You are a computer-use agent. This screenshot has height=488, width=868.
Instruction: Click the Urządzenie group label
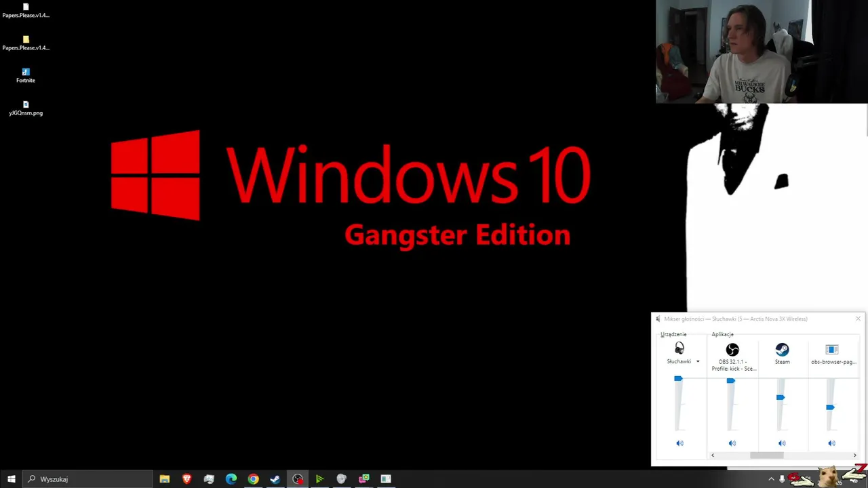tap(673, 334)
